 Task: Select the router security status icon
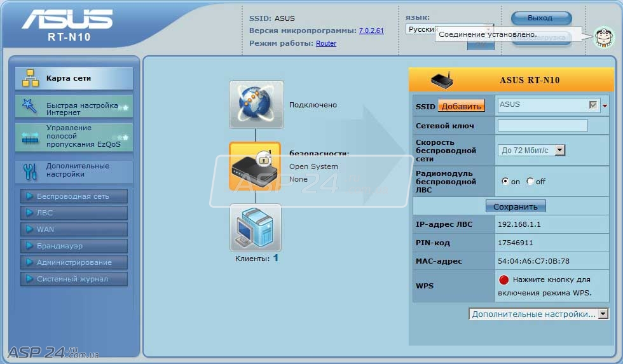(255, 166)
